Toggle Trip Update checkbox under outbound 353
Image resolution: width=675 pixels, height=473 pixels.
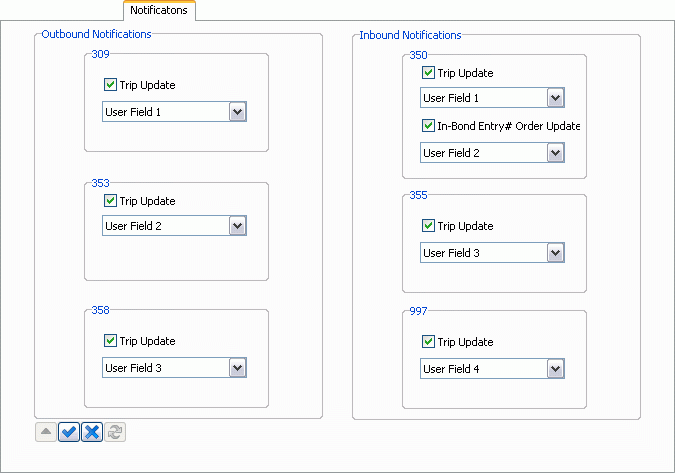point(110,201)
